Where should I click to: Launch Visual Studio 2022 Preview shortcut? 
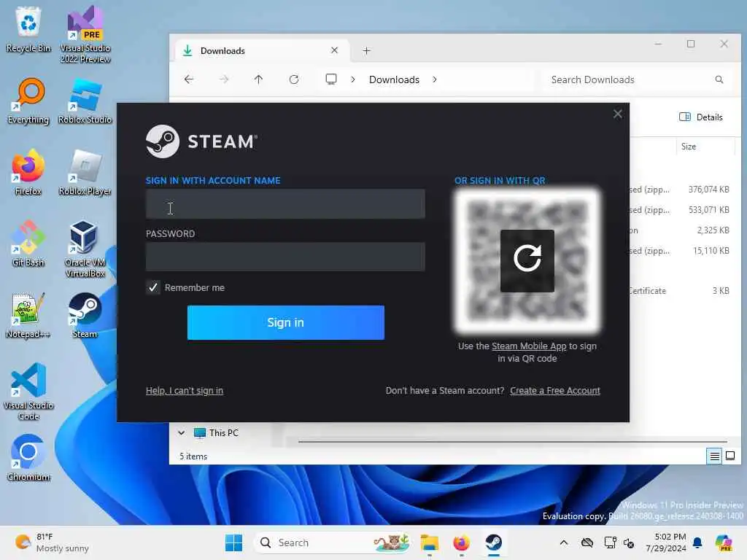(85, 34)
